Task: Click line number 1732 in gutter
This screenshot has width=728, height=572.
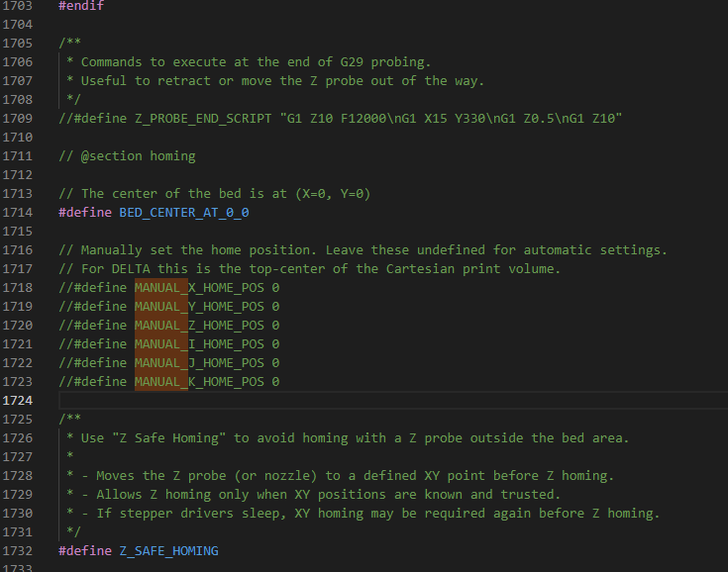Action: tap(18, 550)
